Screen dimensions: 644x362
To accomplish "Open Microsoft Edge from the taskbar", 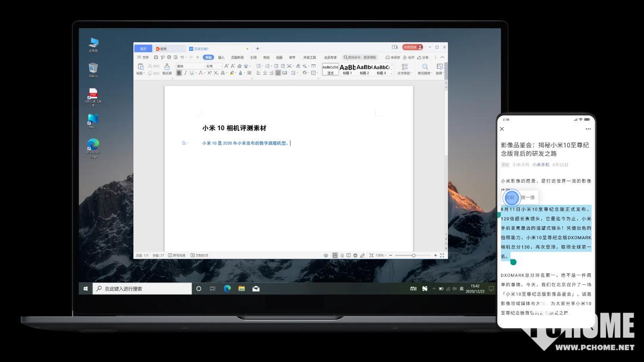I will coord(227,288).
